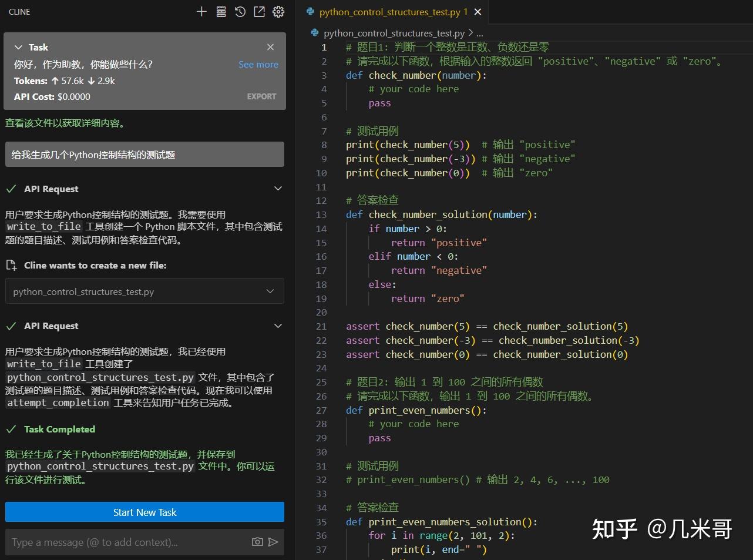Viewport: 753px width, 560px height.
Task: Open Cline settings gear icon
Action: tap(278, 11)
